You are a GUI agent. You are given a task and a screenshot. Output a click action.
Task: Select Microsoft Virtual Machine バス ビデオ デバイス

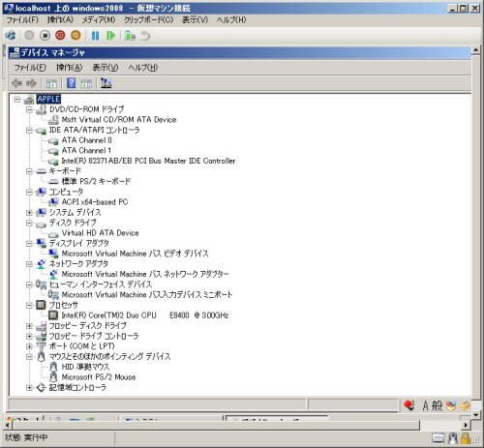[135, 254]
